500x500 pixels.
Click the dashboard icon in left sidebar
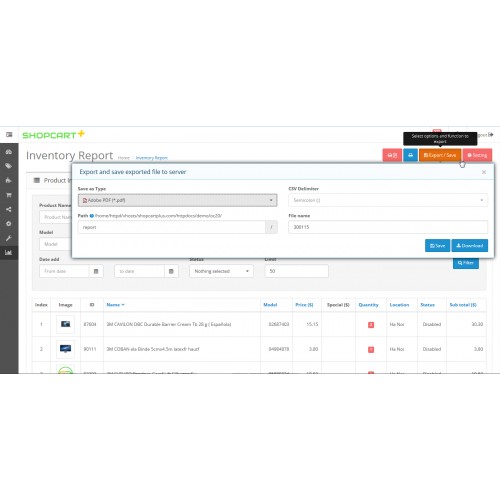pyautogui.click(x=9, y=152)
